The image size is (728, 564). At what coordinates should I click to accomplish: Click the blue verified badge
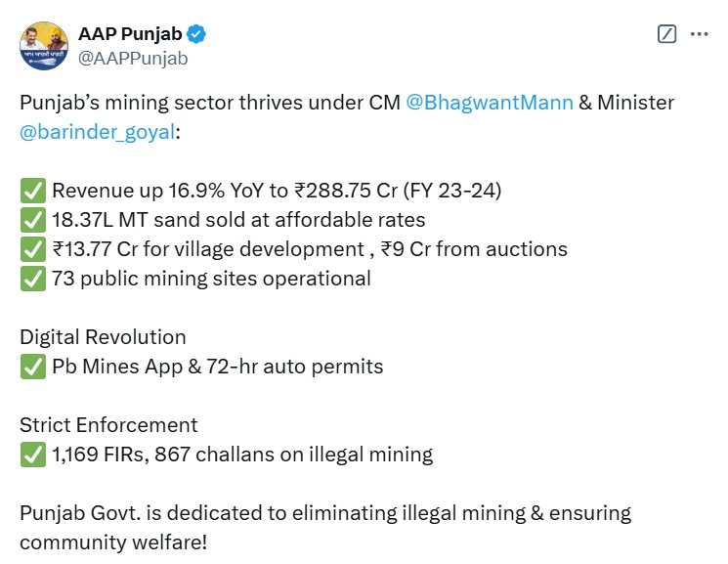coord(196,35)
